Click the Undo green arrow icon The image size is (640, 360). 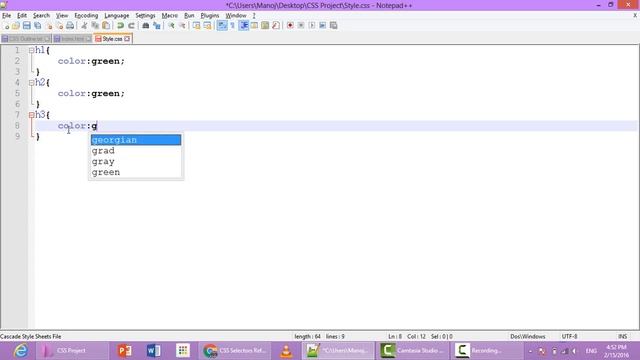tap(120, 26)
